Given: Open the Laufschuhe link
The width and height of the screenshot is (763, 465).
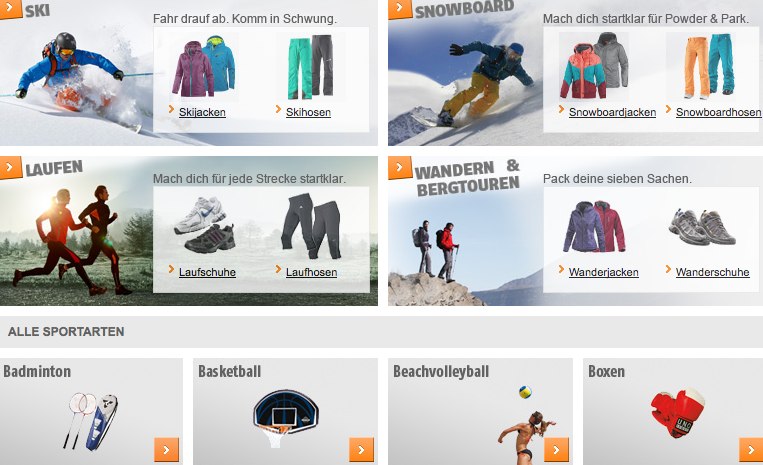Looking at the screenshot, I should pyautogui.click(x=207, y=272).
